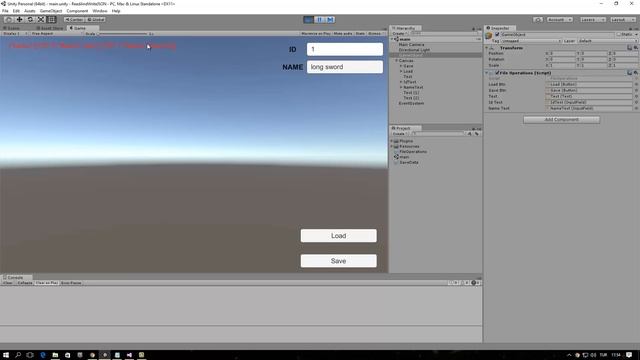Toggle Center pivot mode
The image size is (640, 360).
[x=74, y=20]
